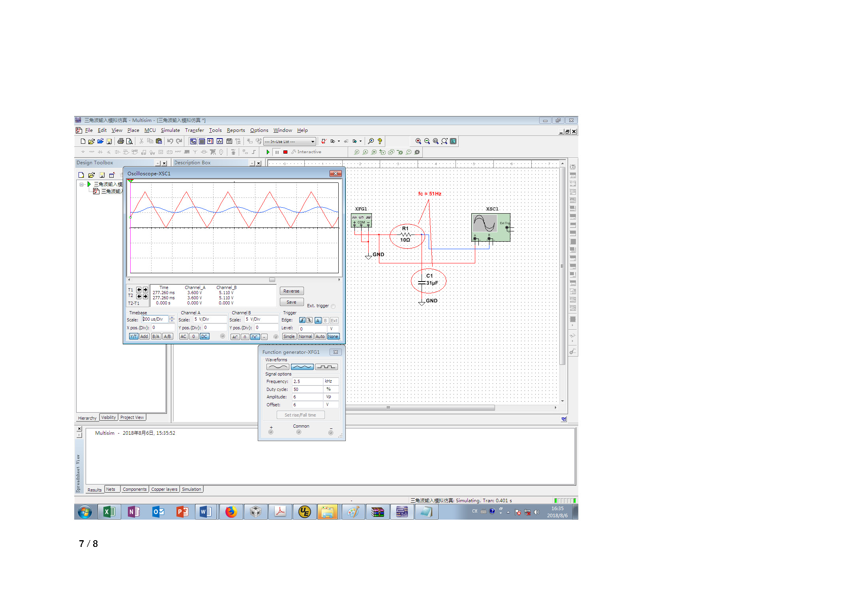Screen dimensions: 868x614
Task: Open the Grapher view icon
Action: (x=219, y=141)
